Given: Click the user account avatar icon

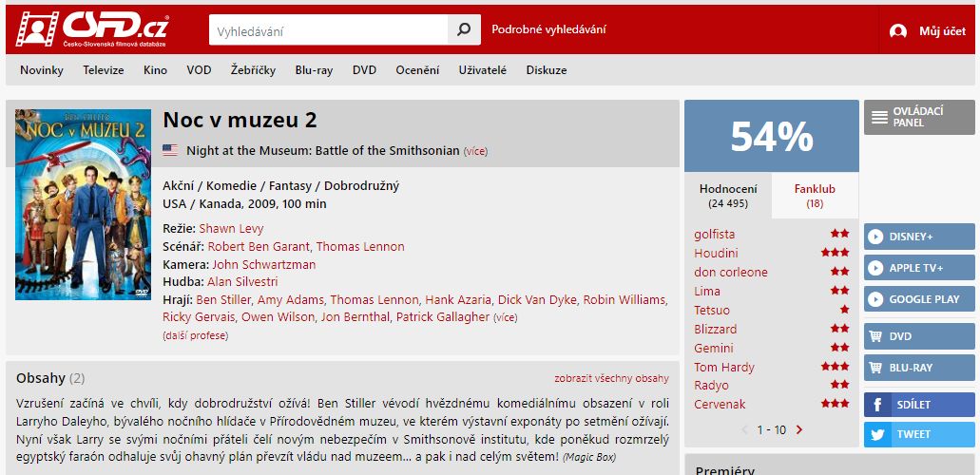Looking at the screenshot, I should tap(898, 31).
